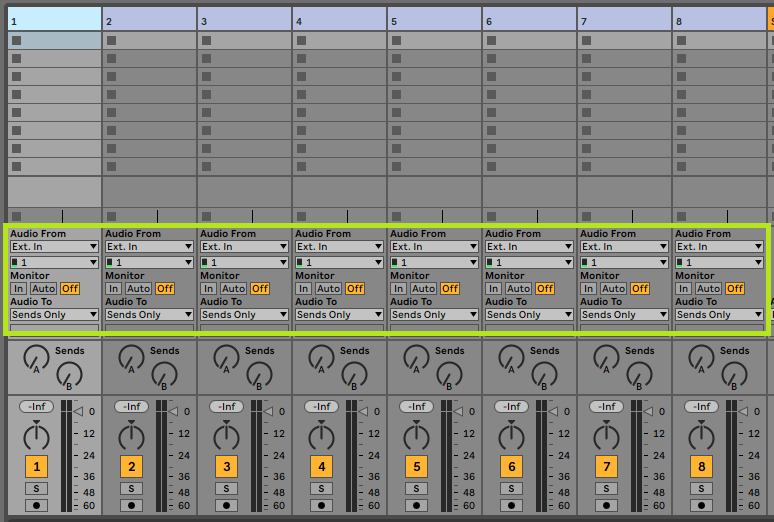Click the stop square in track 4's first clip slot

(x=302, y=41)
